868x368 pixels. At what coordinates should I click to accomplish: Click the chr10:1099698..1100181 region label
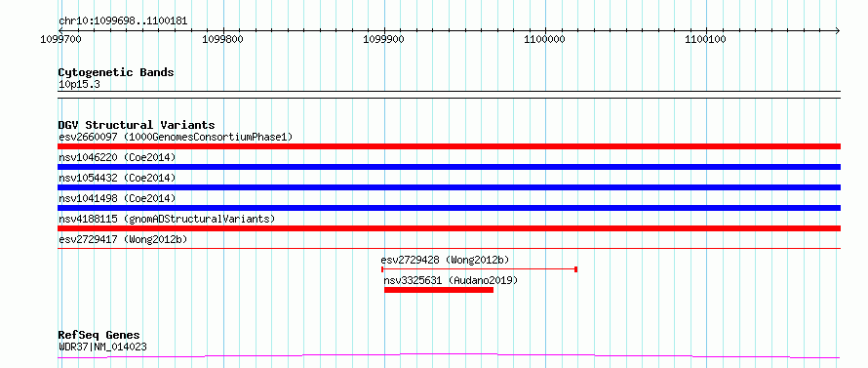(123, 21)
